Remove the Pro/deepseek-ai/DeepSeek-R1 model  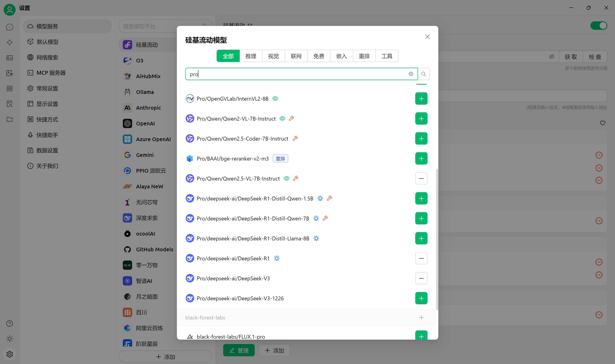421,258
